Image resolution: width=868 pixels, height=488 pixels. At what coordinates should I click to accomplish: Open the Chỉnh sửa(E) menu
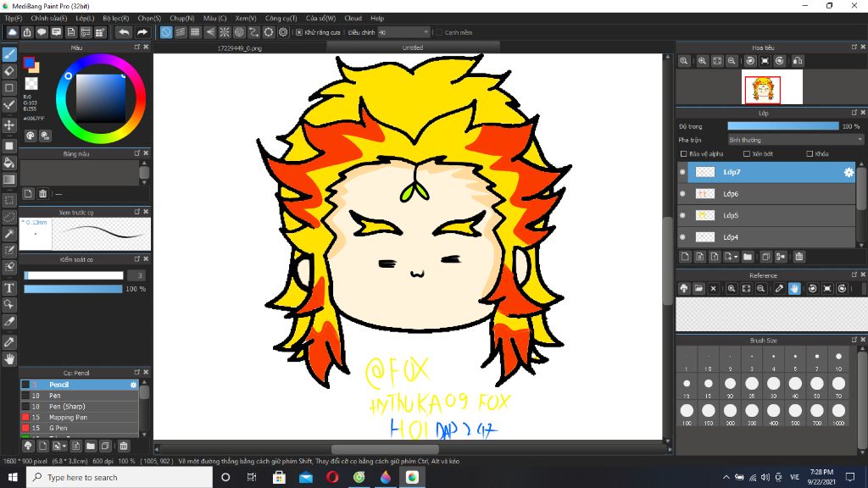click(48, 19)
